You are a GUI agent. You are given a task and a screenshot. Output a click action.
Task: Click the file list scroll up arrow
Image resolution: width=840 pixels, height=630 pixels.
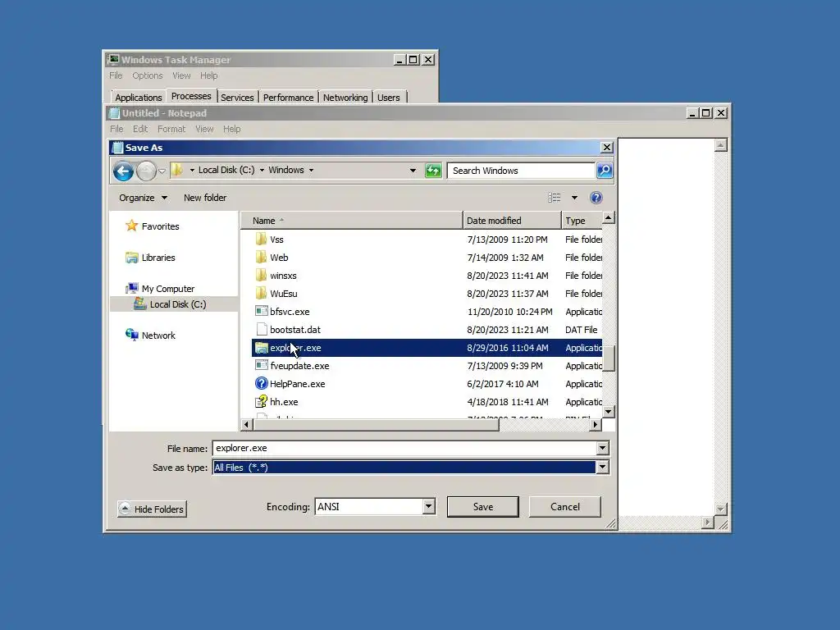(608, 217)
